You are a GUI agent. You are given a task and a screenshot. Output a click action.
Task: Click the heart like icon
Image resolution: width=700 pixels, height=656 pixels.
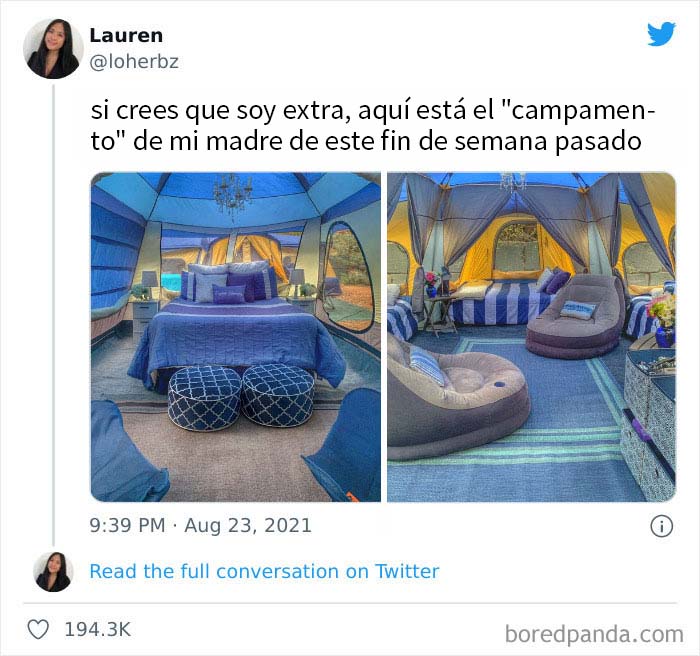[38, 630]
